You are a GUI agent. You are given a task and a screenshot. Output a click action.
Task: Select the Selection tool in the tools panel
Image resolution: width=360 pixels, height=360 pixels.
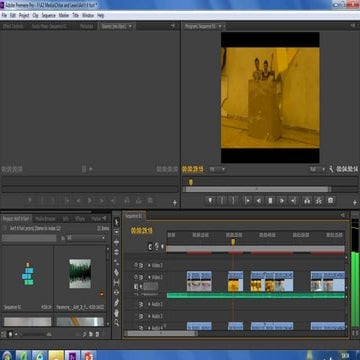point(116,222)
